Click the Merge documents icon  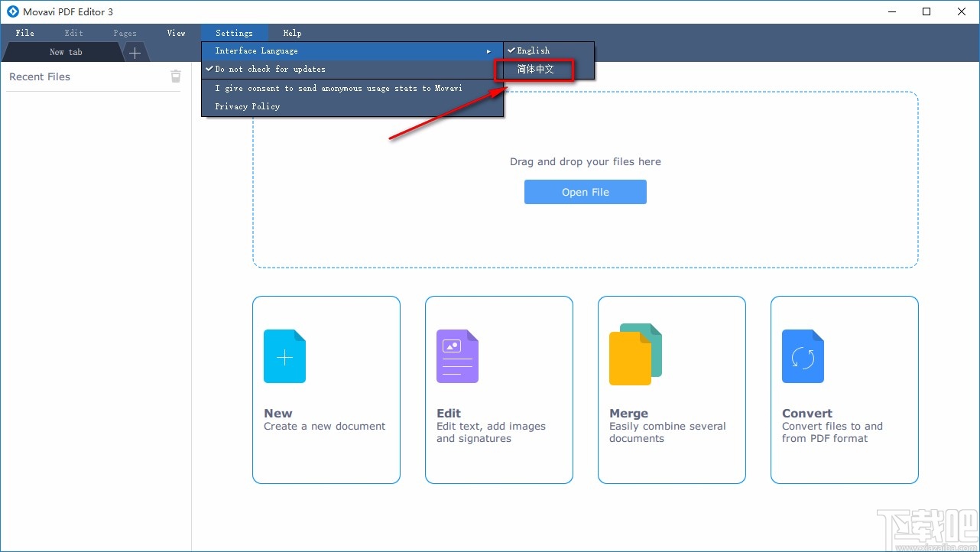[635, 354]
